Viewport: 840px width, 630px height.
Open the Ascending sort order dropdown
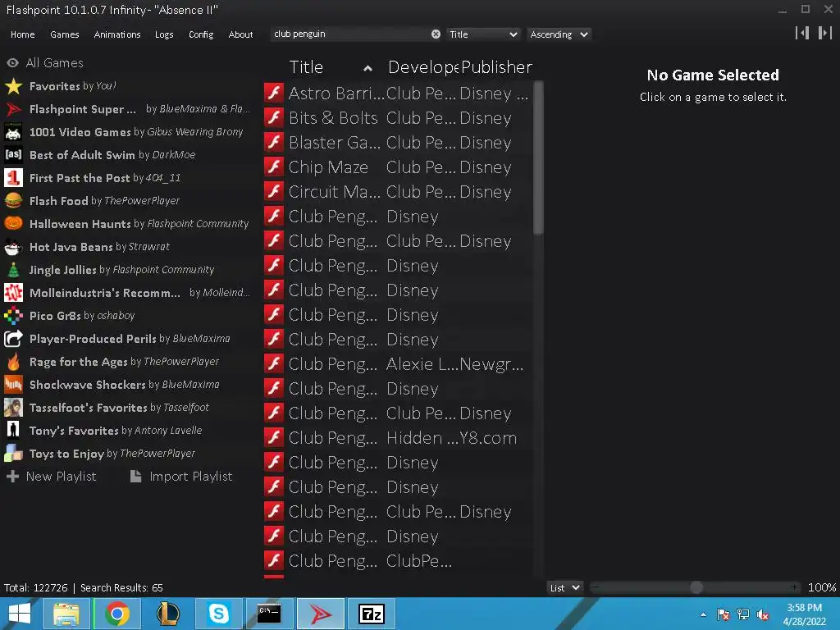click(559, 34)
